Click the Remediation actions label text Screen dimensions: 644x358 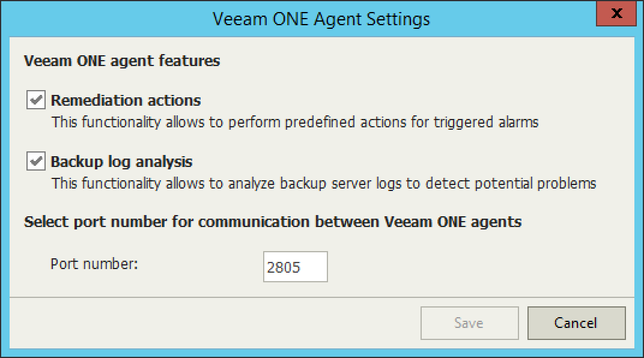tap(126, 100)
